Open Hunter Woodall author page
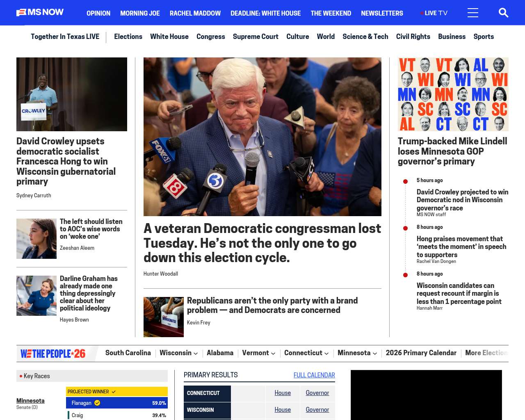Image resolution: width=525 pixels, height=420 pixels. (x=161, y=274)
